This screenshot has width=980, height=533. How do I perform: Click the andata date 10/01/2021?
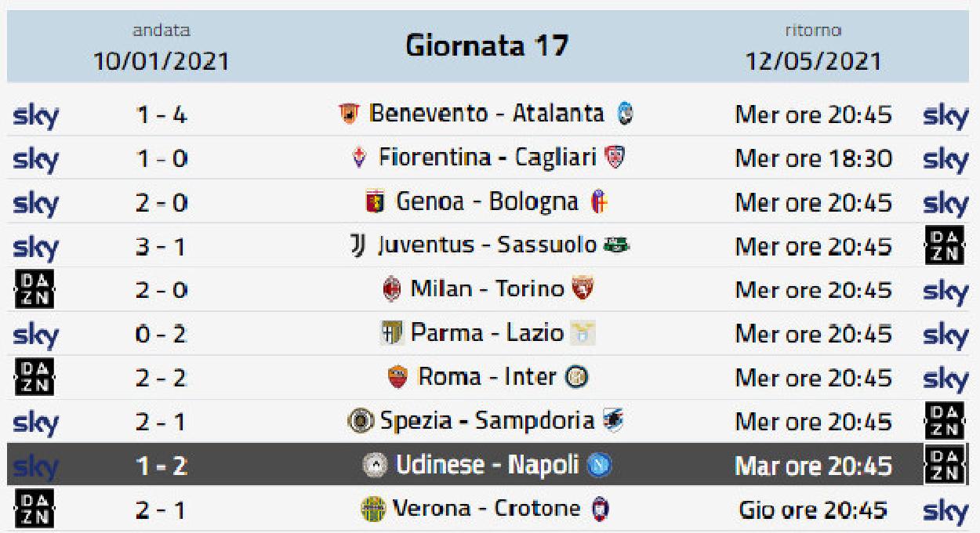point(162,60)
